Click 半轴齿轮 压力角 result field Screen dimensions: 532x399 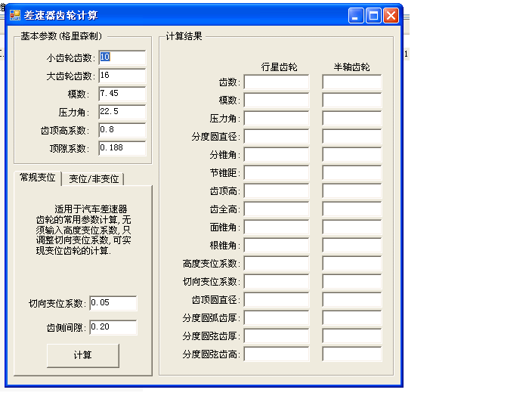pyautogui.click(x=352, y=119)
